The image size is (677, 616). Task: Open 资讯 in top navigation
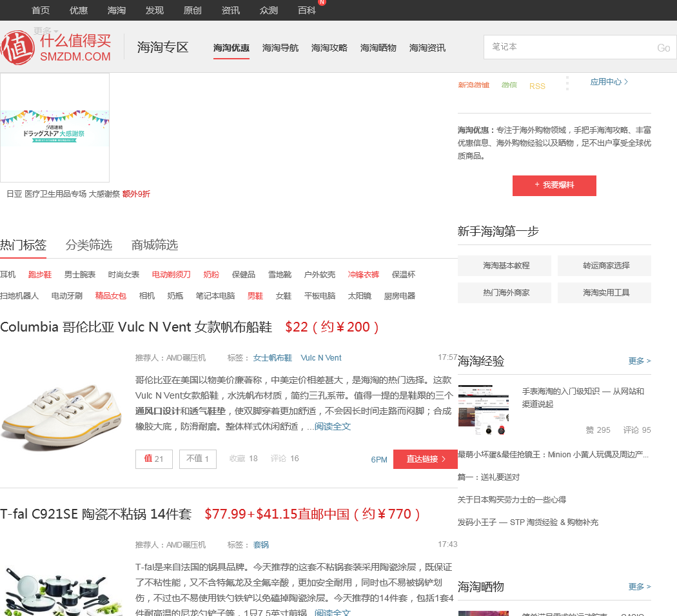point(231,10)
